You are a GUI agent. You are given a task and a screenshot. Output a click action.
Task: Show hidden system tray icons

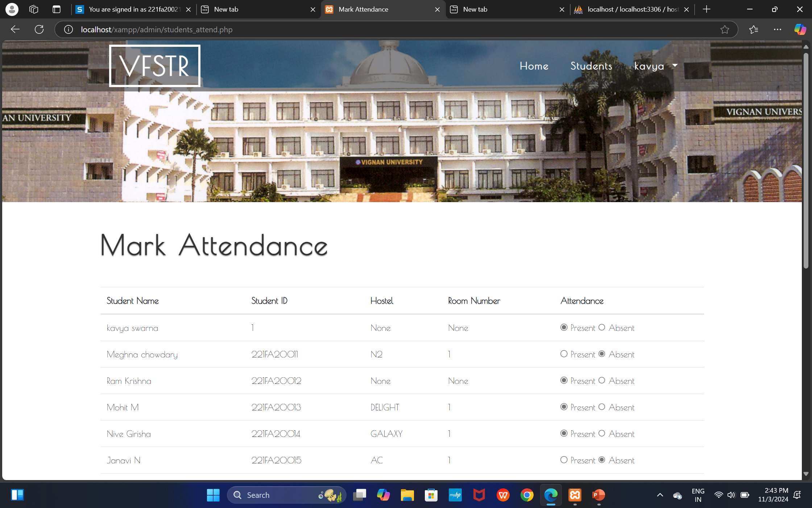660,495
